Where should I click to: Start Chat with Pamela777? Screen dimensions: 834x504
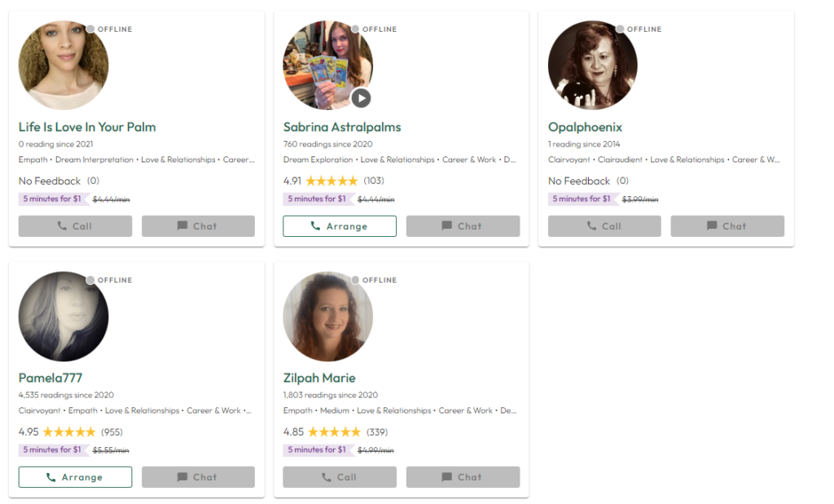tap(198, 477)
